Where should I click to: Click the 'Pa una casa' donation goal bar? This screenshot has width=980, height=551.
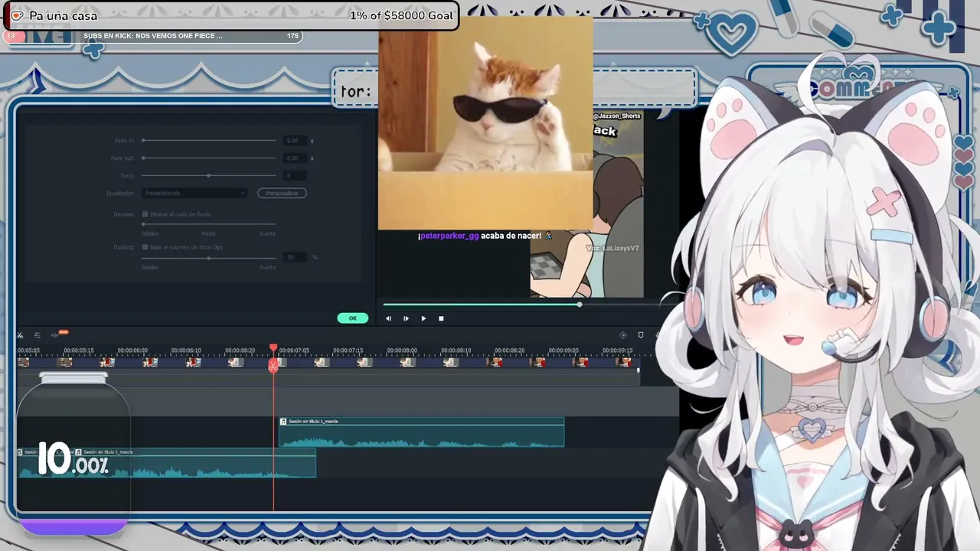point(230,15)
